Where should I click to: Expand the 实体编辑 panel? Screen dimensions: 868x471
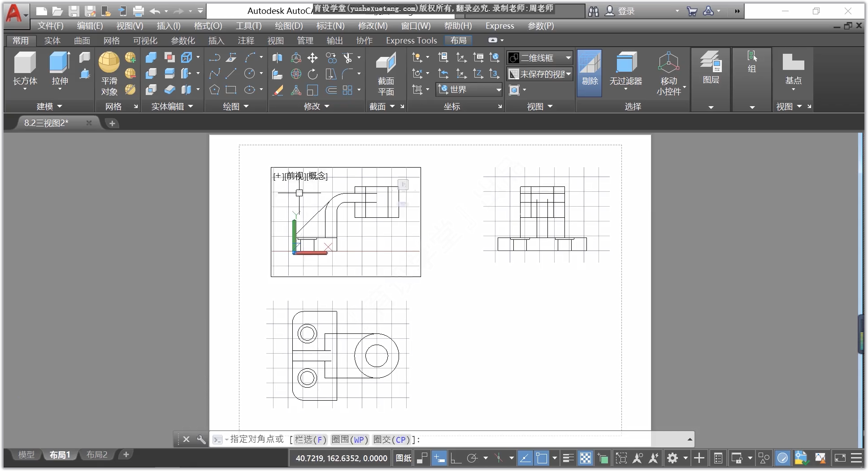click(x=172, y=107)
